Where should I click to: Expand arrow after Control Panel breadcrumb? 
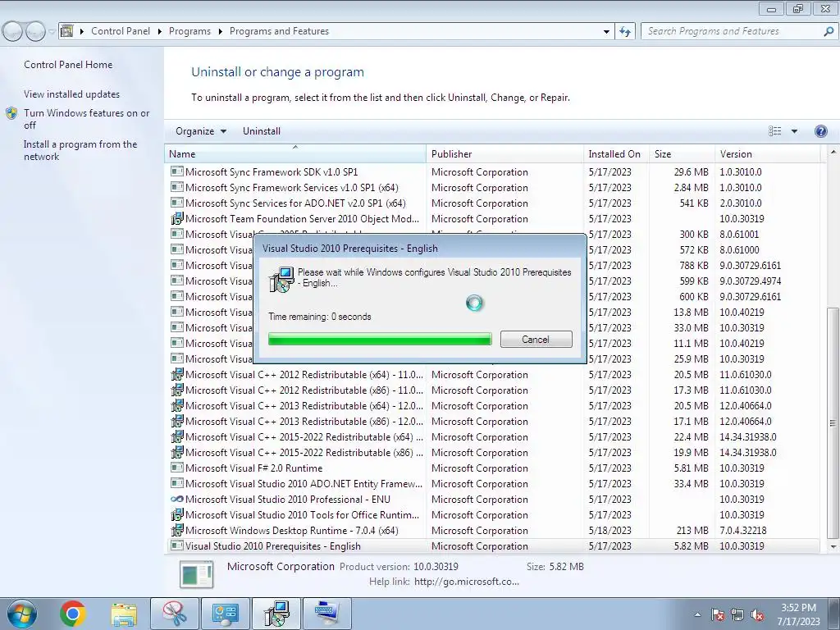pyautogui.click(x=160, y=32)
